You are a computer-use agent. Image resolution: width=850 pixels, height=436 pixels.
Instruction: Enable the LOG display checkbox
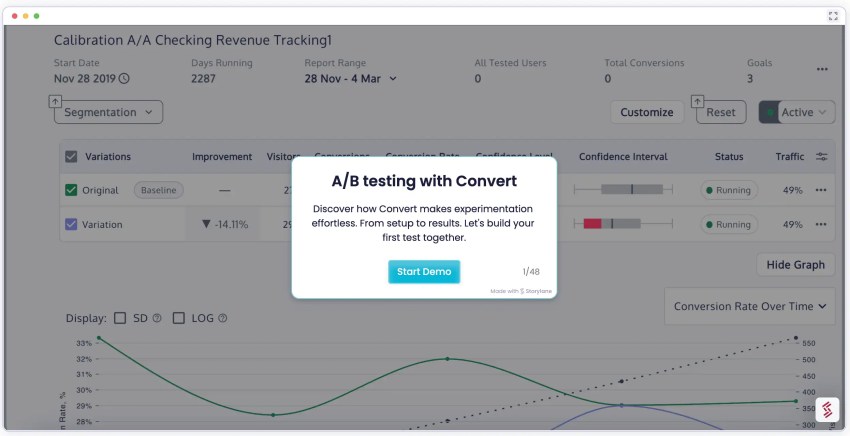click(x=178, y=318)
